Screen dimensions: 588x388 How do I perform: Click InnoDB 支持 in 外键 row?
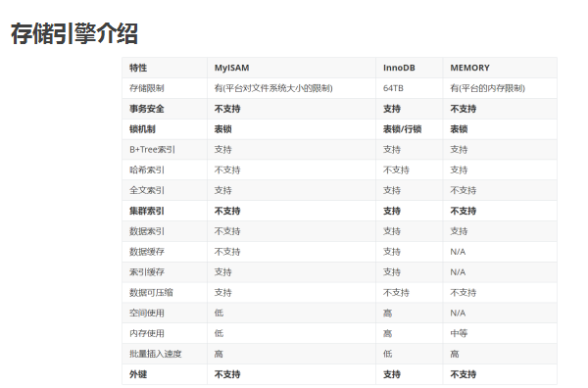(x=392, y=374)
